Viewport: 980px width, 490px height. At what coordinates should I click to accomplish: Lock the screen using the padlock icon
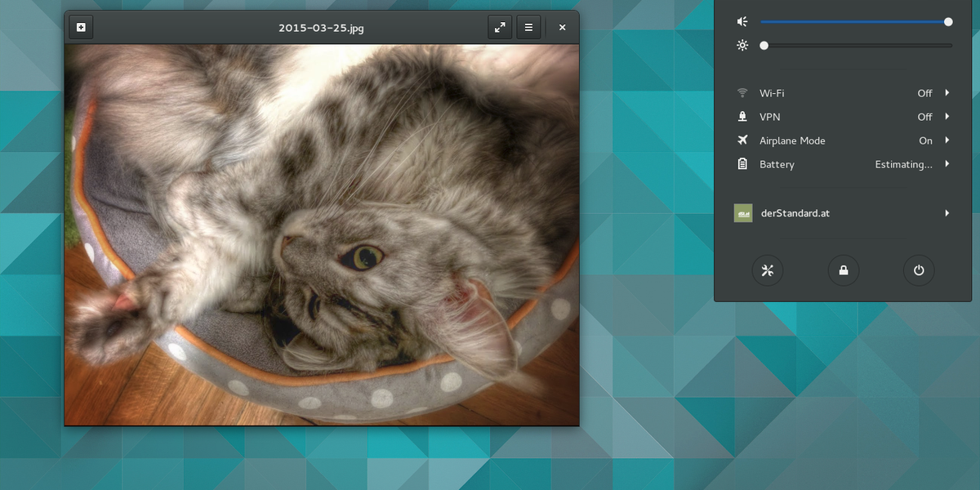(843, 270)
